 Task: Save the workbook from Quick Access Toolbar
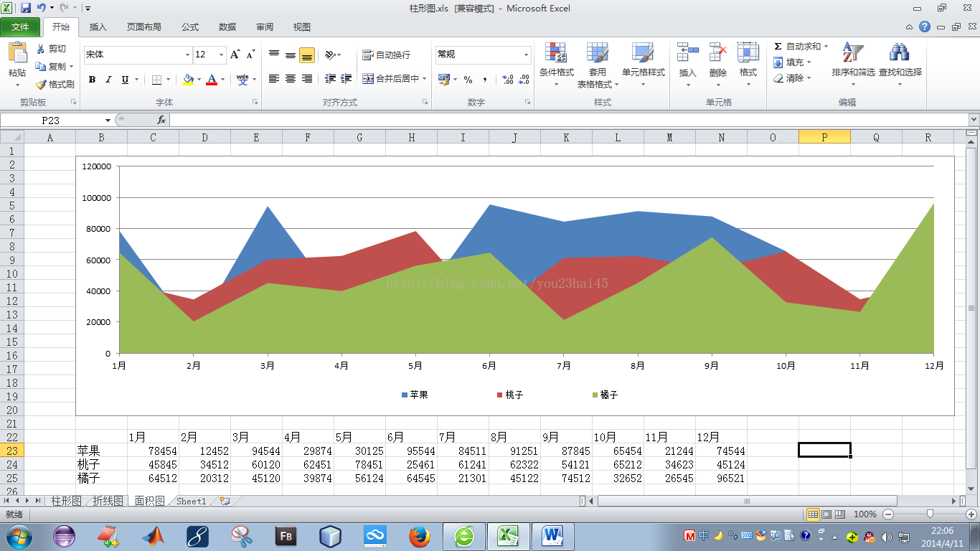26,9
